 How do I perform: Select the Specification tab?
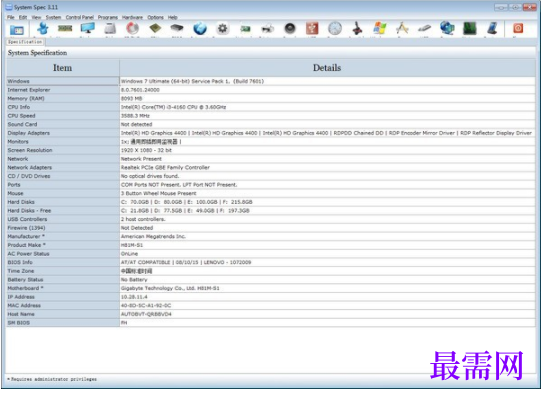click(25, 42)
